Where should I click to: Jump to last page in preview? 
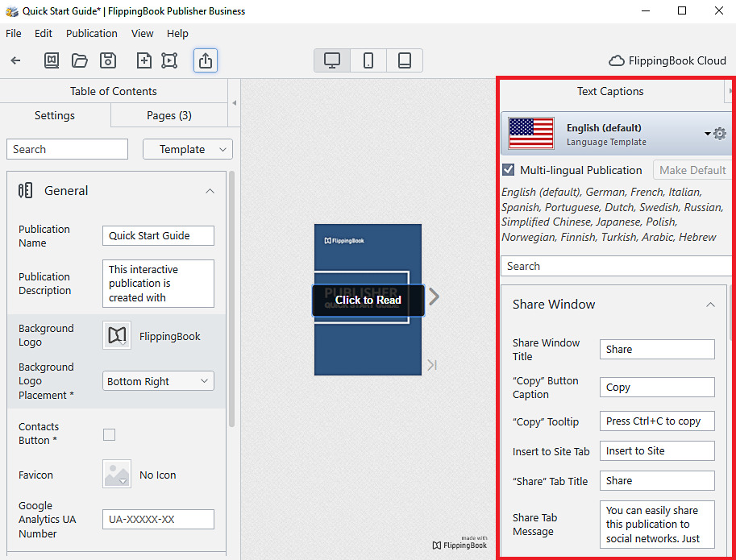click(x=432, y=365)
